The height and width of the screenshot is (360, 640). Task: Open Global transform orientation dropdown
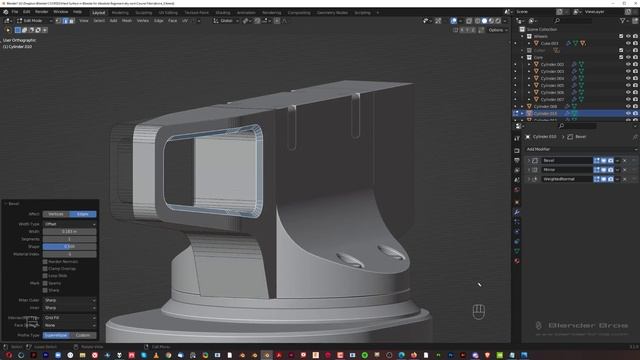pos(226,20)
